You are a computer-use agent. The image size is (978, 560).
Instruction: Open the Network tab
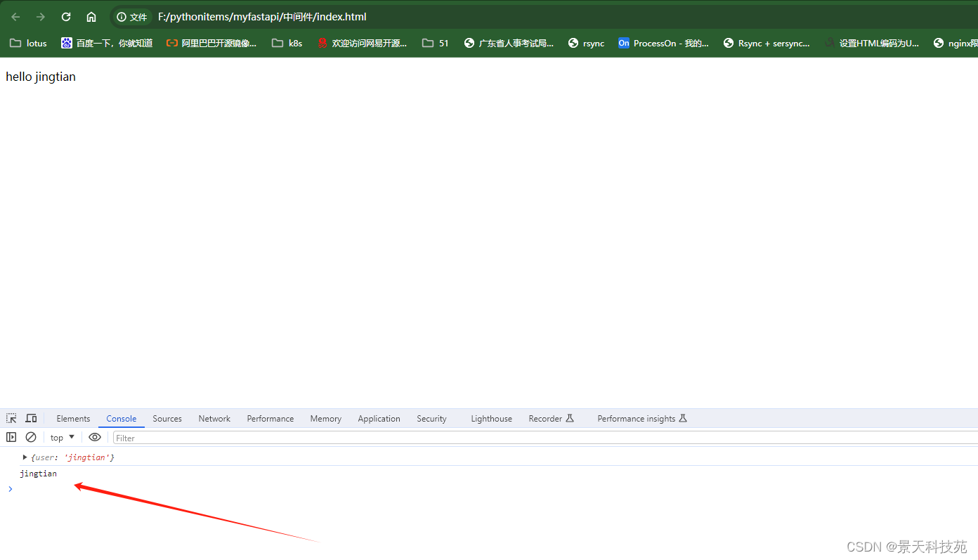tap(214, 419)
